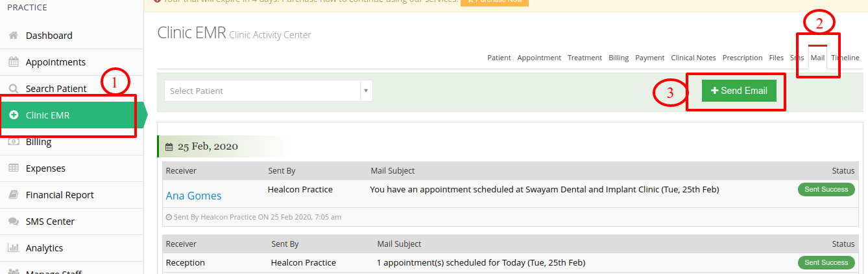Open the Timeline tab
868x274 pixels.
coord(845,58)
